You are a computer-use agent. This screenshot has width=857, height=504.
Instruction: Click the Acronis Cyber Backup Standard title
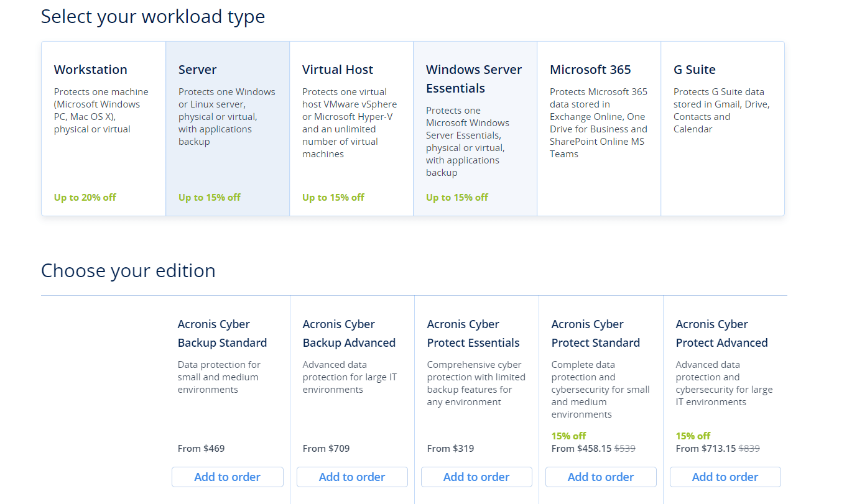click(x=222, y=334)
